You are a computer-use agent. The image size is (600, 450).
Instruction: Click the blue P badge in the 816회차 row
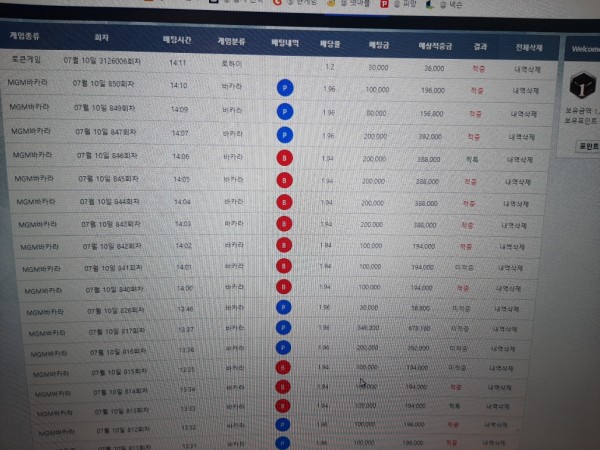(283, 347)
